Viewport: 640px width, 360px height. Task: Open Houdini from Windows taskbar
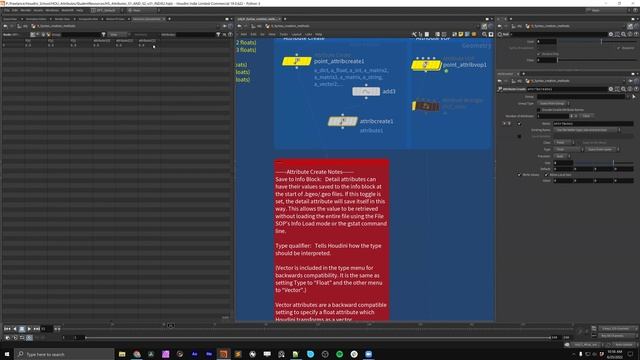(x=223, y=354)
